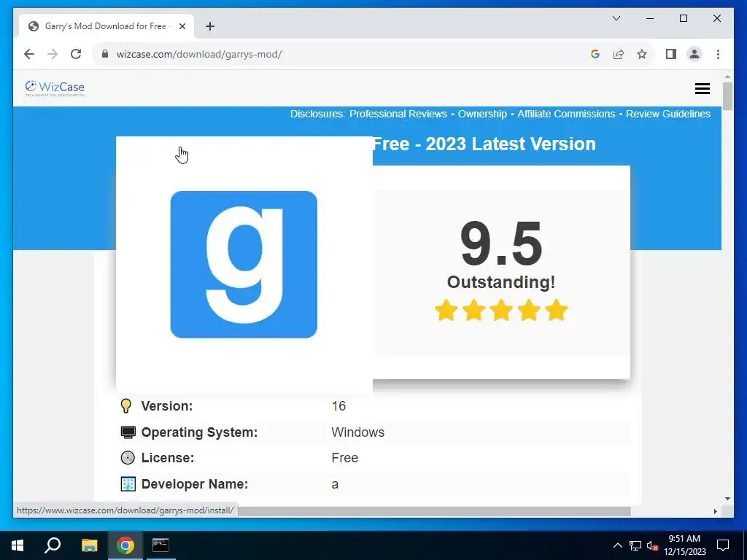The height and width of the screenshot is (560, 747).
Task: Click the muted volume tray icon
Action: tap(652, 545)
